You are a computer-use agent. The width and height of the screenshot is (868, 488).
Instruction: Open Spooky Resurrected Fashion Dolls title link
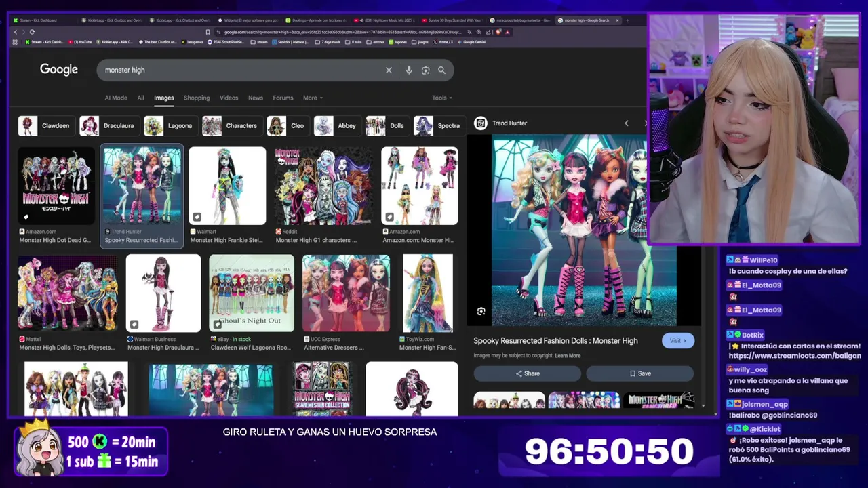pyautogui.click(x=555, y=341)
